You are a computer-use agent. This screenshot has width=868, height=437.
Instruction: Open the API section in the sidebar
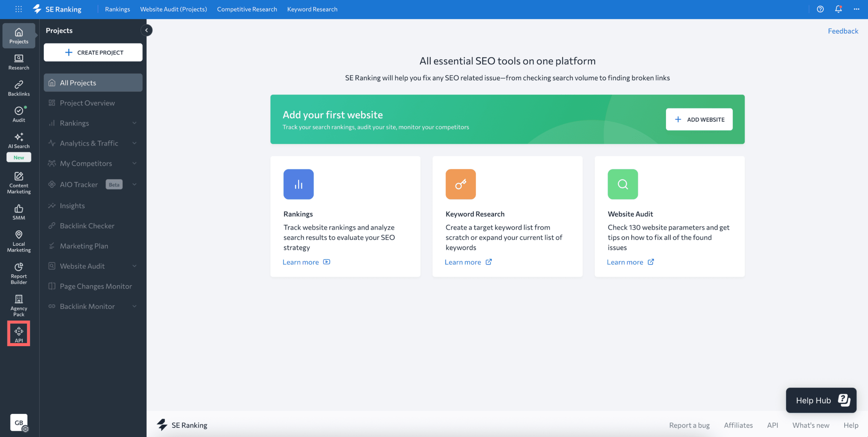19,333
